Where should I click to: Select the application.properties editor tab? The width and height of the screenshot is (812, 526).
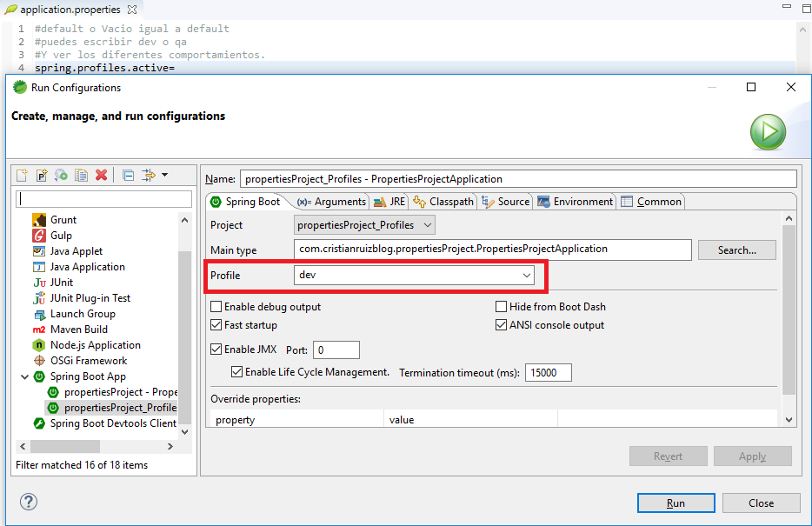pyautogui.click(x=70, y=10)
